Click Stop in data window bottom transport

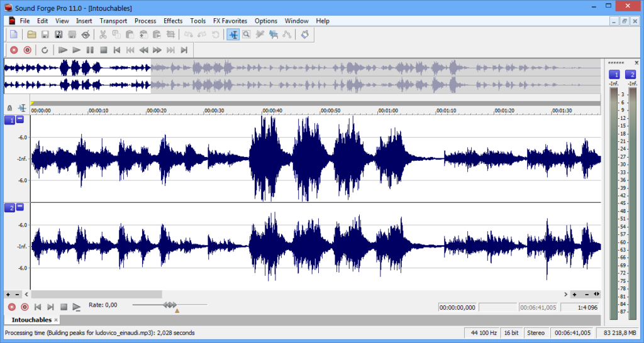pos(64,307)
